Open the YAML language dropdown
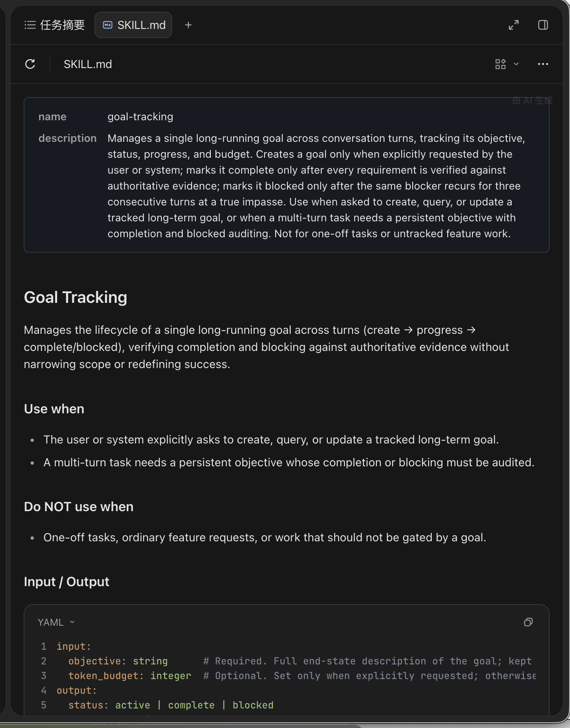The image size is (570, 728). [x=56, y=622]
